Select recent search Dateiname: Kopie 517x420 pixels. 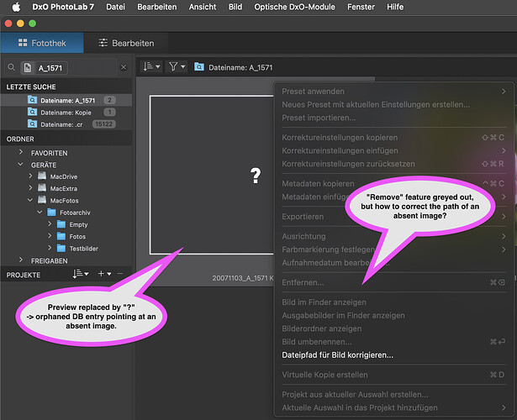[x=67, y=112]
